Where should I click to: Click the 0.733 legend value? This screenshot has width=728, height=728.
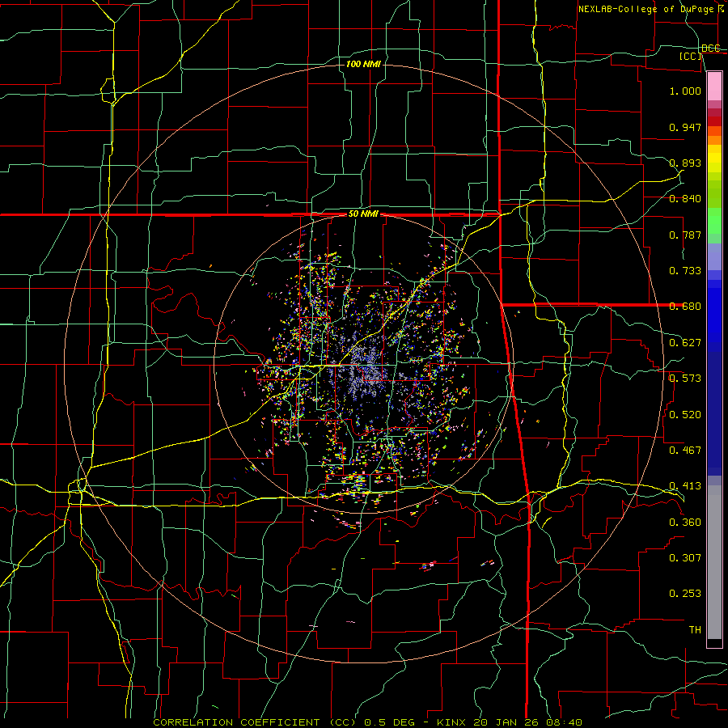click(x=685, y=271)
